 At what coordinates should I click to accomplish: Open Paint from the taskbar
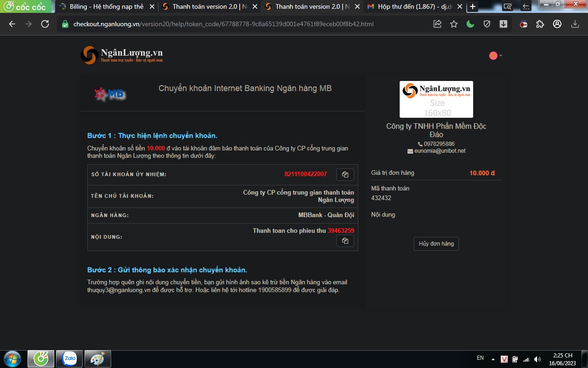point(97,358)
